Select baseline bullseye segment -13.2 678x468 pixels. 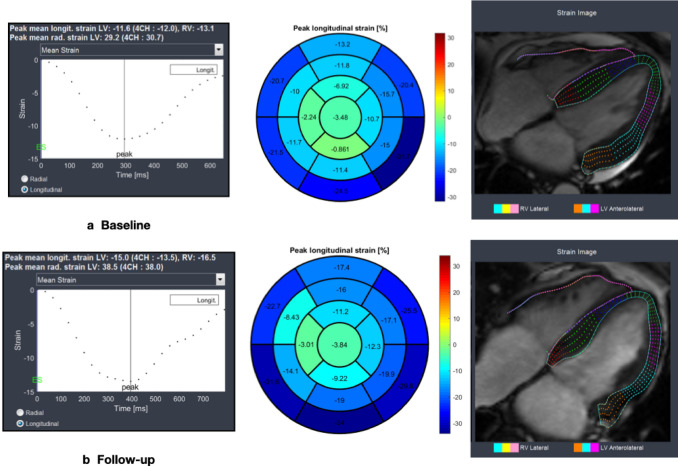pos(342,45)
